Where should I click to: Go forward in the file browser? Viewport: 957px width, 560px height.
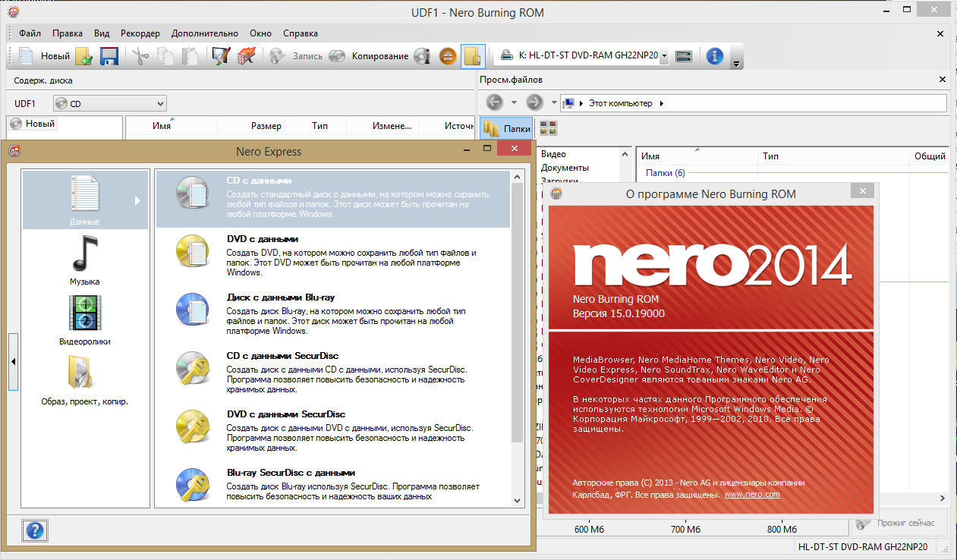(535, 102)
